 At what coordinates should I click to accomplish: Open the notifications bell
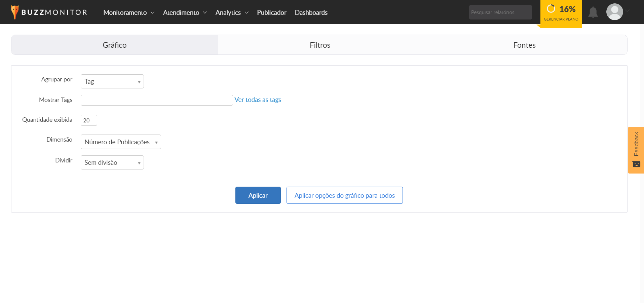(593, 12)
